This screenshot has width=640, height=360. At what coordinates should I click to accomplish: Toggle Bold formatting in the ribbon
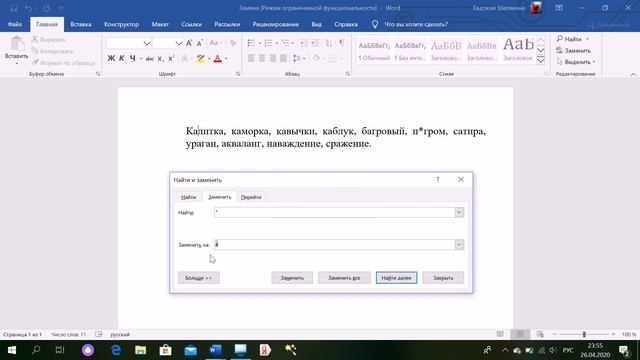tap(111, 58)
